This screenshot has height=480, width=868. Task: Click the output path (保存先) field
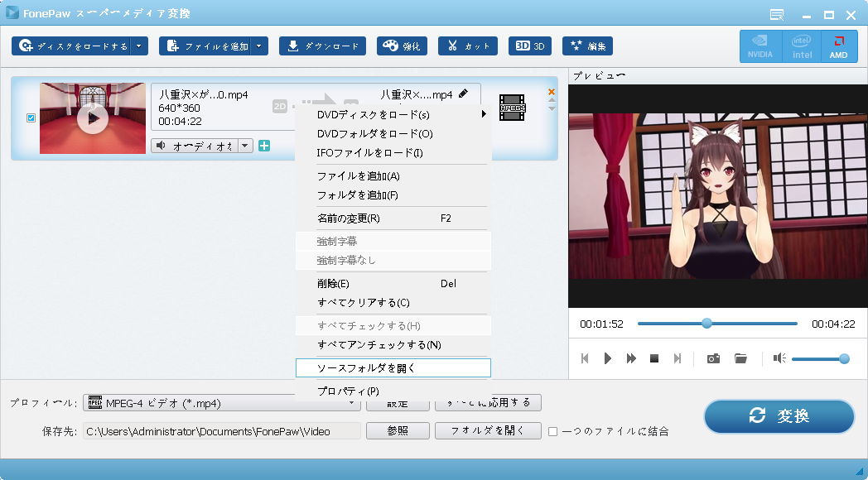[x=221, y=431]
